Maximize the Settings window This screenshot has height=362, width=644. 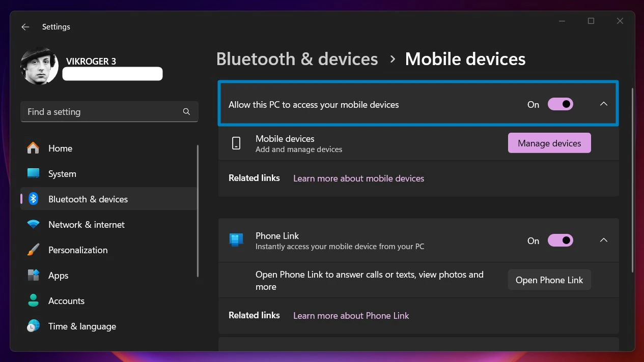591,21
